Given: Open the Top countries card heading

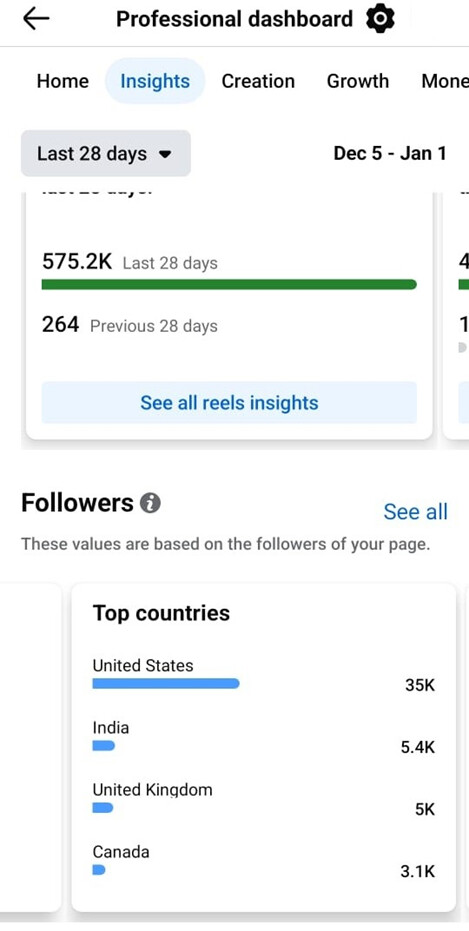Looking at the screenshot, I should pos(161,613).
